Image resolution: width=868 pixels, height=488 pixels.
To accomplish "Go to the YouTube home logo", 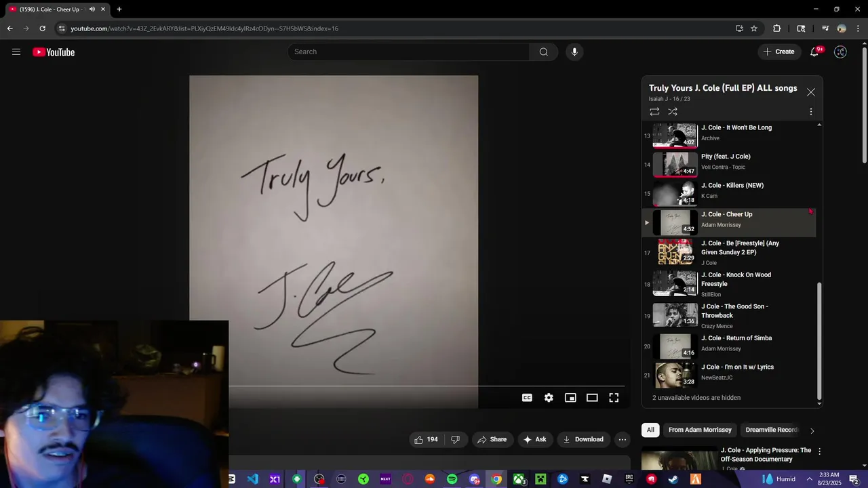I will 54,52.
